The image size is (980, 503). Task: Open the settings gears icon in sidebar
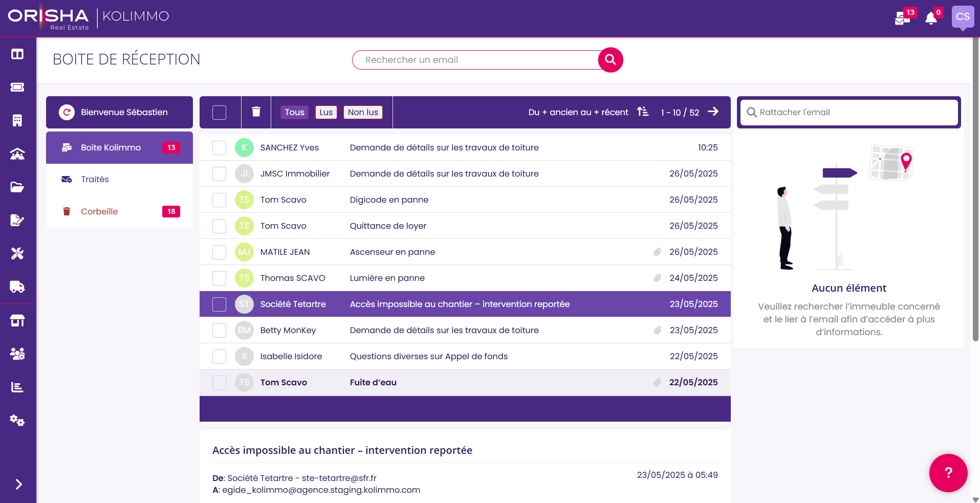click(17, 420)
